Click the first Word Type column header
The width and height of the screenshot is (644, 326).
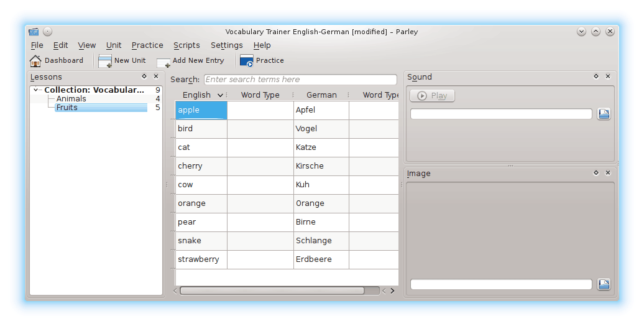point(260,95)
